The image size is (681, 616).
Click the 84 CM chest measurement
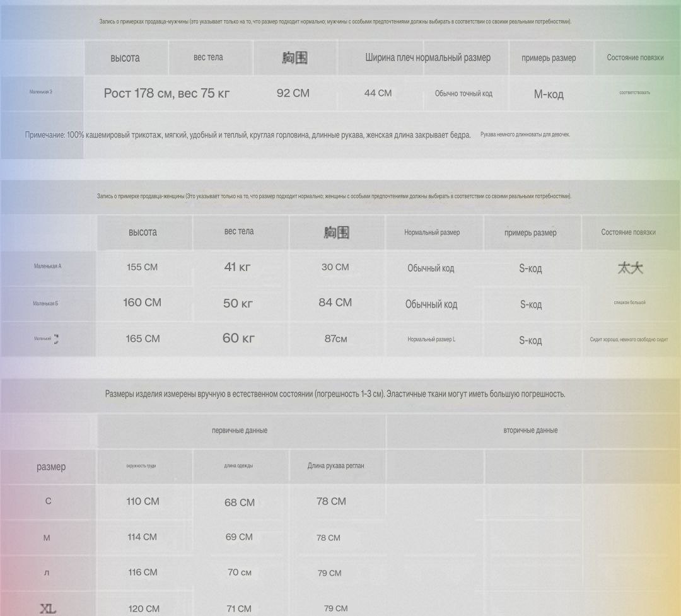pyautogui.click(x=335, y=303)
